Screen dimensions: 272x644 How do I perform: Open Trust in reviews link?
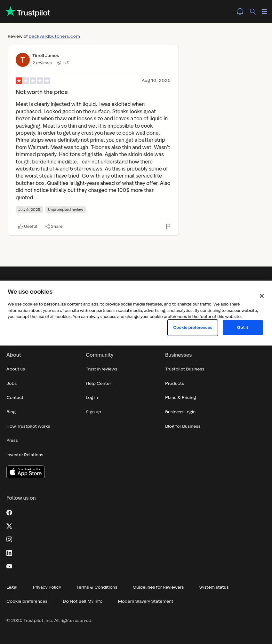pyautogui.click(x=101, y=369)
